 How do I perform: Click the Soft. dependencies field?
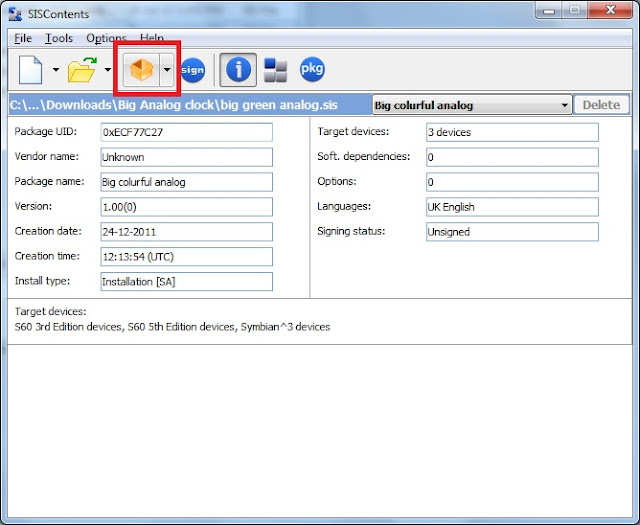(x=512, y=157)
